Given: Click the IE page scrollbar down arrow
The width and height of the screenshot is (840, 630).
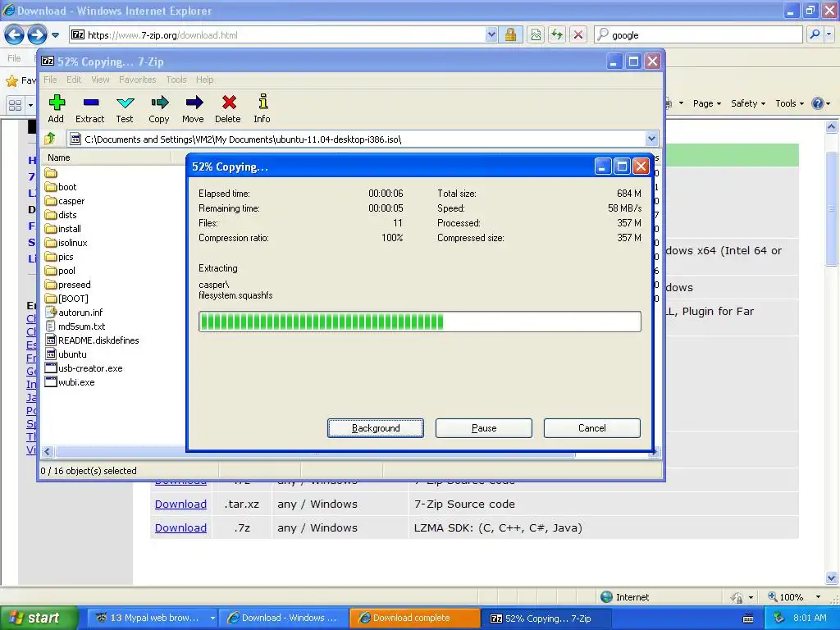Looking at the screenshot, I should pyautogui.click(x=832, y=578).
